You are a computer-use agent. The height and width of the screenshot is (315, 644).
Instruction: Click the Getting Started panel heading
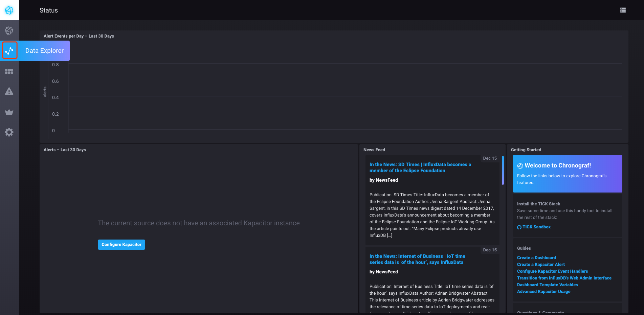(526, 150)
